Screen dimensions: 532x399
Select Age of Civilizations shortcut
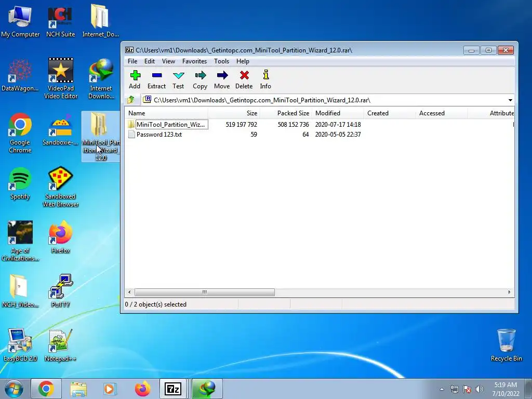click(x=20, y=241)
